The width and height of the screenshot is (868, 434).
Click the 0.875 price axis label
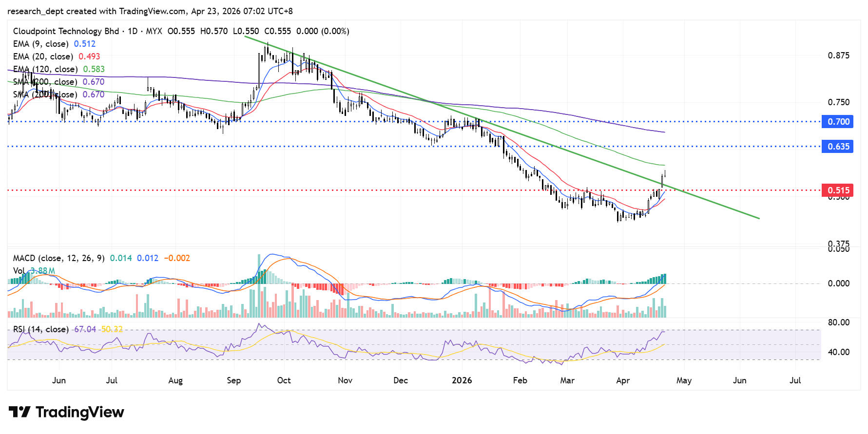[x=838, y=56]
